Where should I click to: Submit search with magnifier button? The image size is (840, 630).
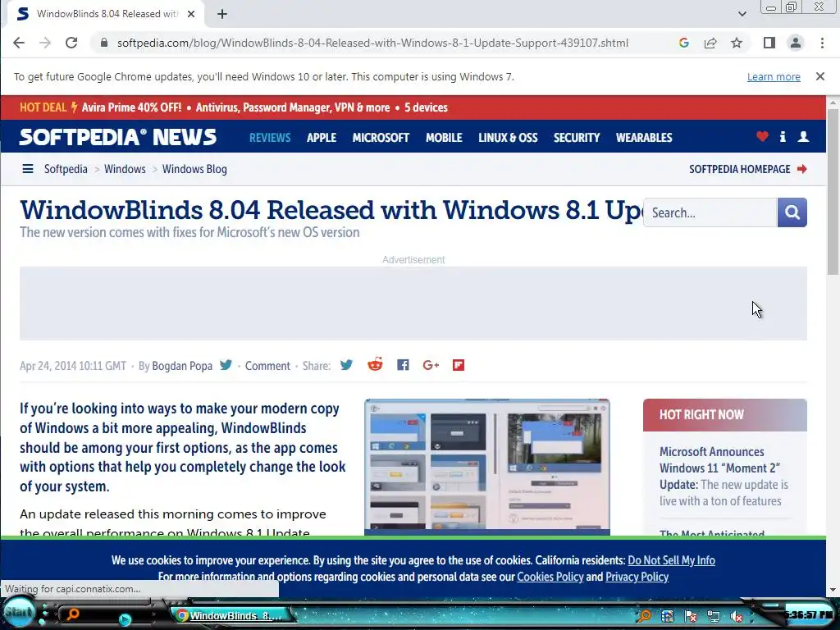tap(792, 212)
